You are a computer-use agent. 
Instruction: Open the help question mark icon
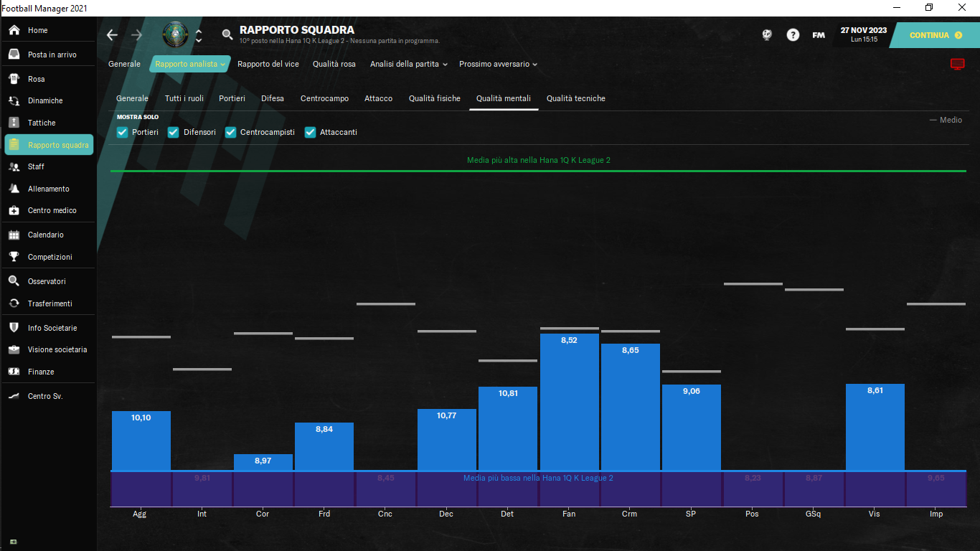tap(793, 34)
